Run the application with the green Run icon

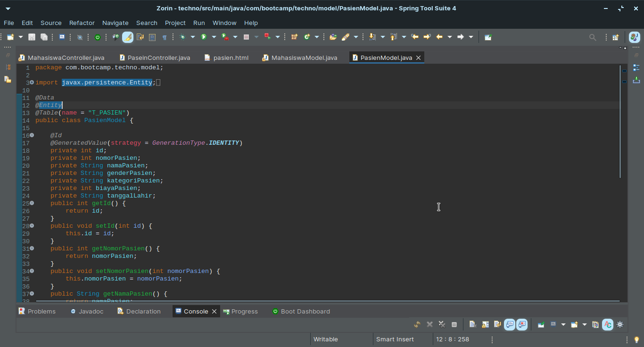coord(204,37)
